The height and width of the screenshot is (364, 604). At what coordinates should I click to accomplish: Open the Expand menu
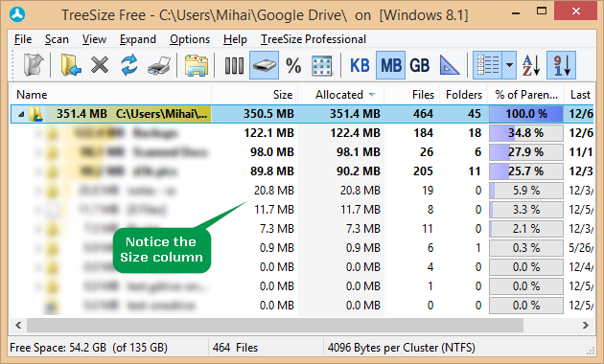(x=137, y=39)
